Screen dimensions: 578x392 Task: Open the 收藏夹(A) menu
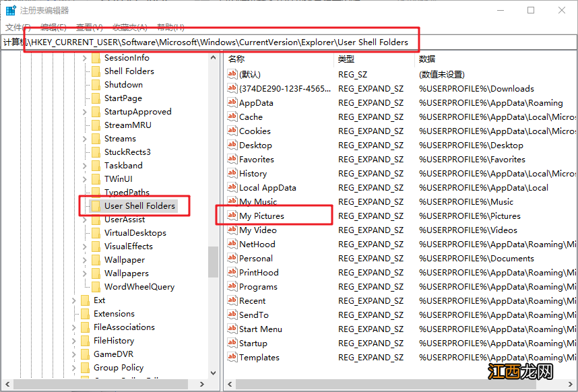[x=130, y=27]
